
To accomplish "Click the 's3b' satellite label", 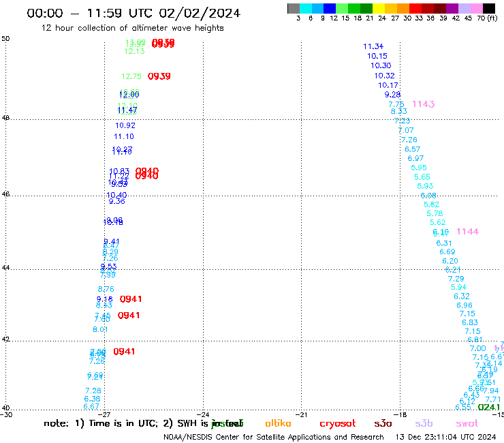I will 424,423.
